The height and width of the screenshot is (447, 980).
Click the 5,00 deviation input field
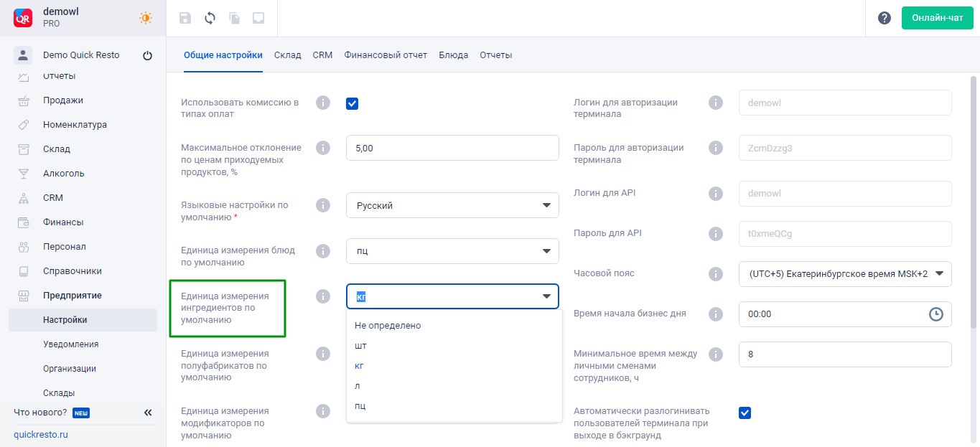(x=452, y=148)
